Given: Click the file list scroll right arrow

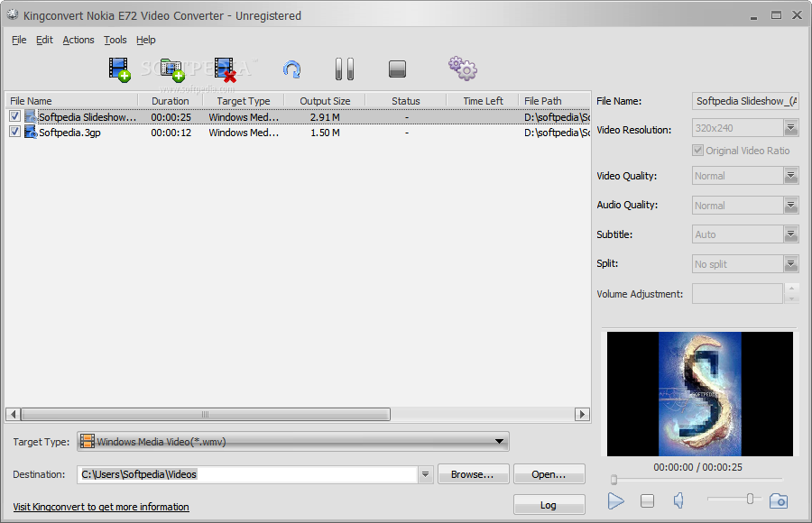Looking at the screenshot, I should click(582, 414).
